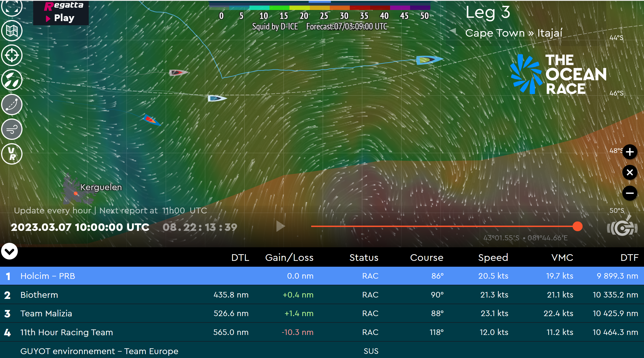
Task: Click the Leg 3 title
Action: coord(488,12)
